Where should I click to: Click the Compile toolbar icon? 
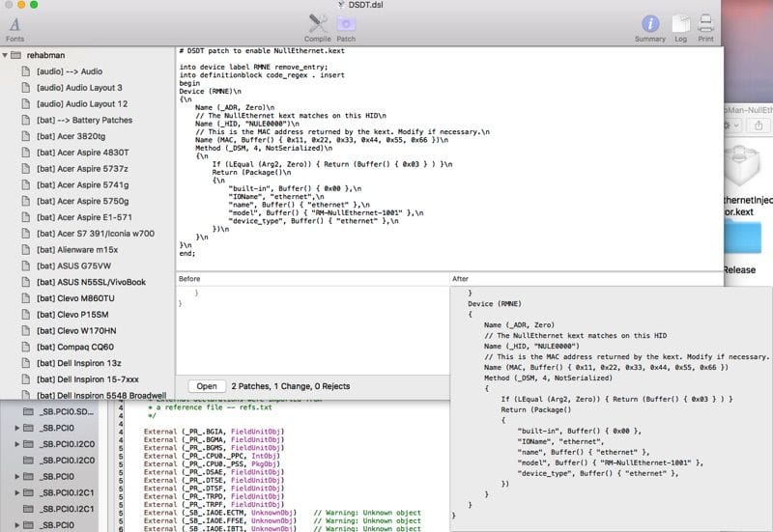pyautogui.click(x=317, y=23)
